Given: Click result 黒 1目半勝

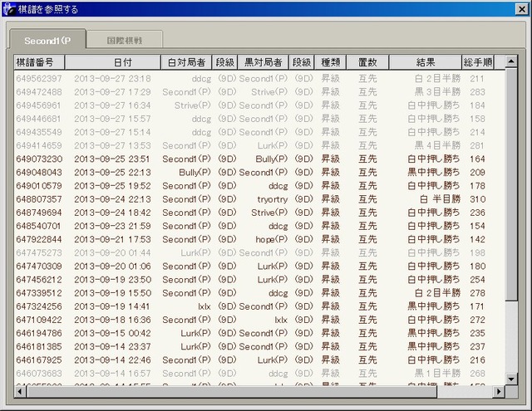Looking at the screenshot, I should [437, 374].
